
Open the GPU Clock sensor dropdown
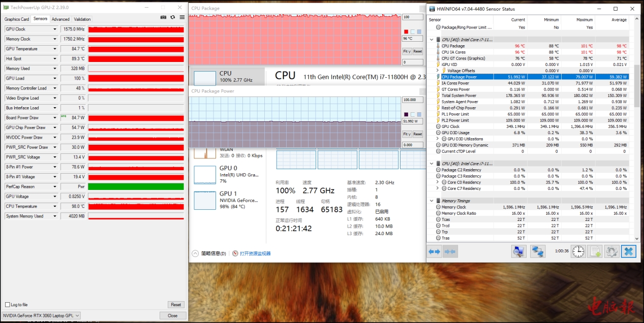[x=55, y=29]
